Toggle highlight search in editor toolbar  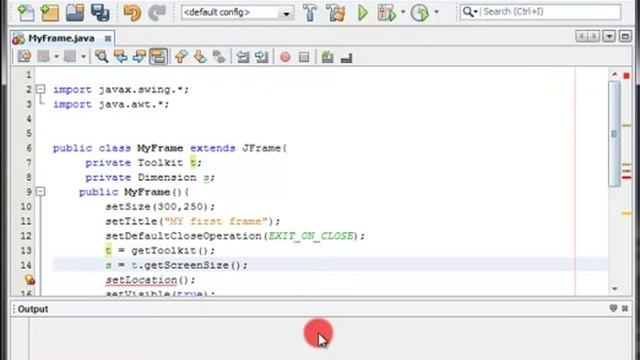pos(158,56)
